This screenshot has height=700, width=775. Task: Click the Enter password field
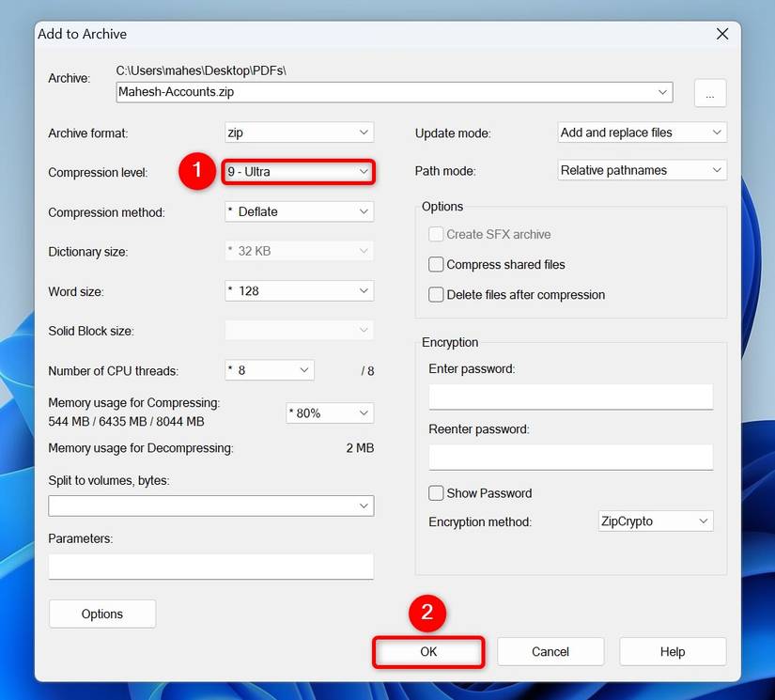(x=570, y=397)
